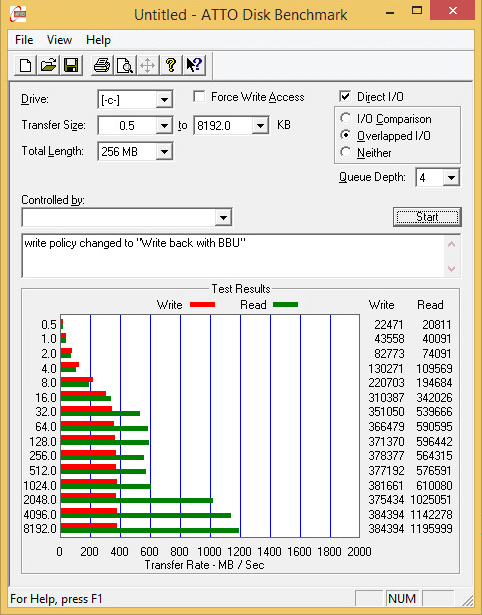Expand the maximum Transfer Size dropdown 8192.0
Screen dimensions: 482x615
260,126
